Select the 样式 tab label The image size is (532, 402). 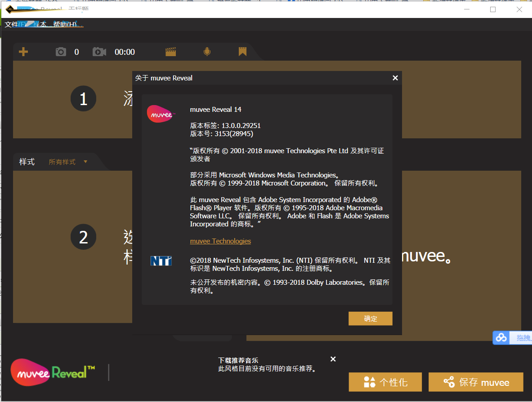tap(27, 162)
